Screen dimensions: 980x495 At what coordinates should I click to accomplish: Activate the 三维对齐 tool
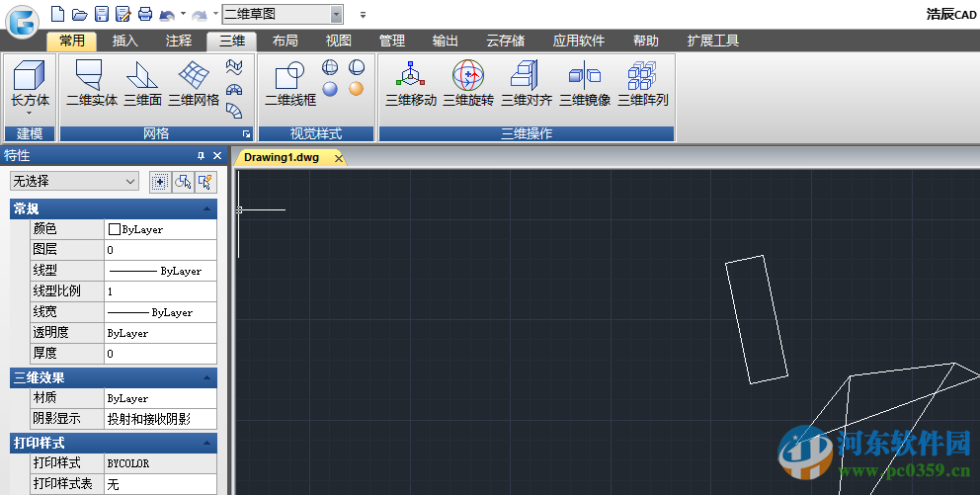click(527, 83)
